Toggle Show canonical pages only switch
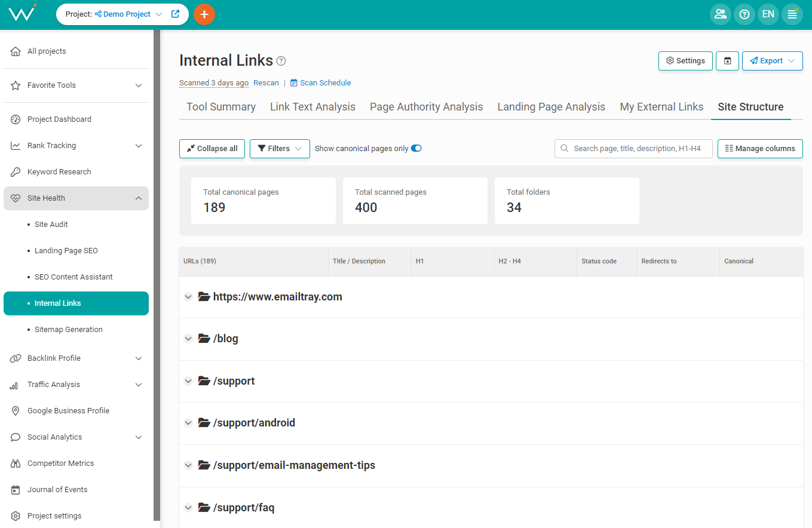Image resolution: width=812 pixels, height=528 pixels. click(x=416, y=149)
